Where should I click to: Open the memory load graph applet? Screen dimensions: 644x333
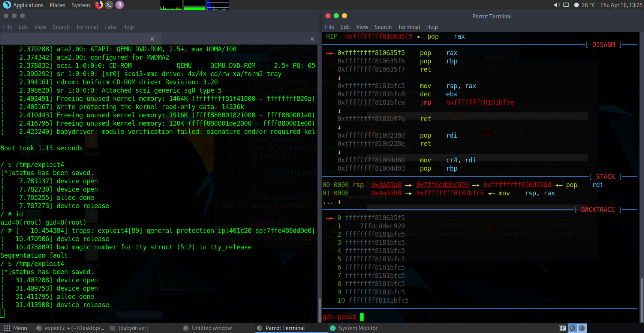pos(194,5)
